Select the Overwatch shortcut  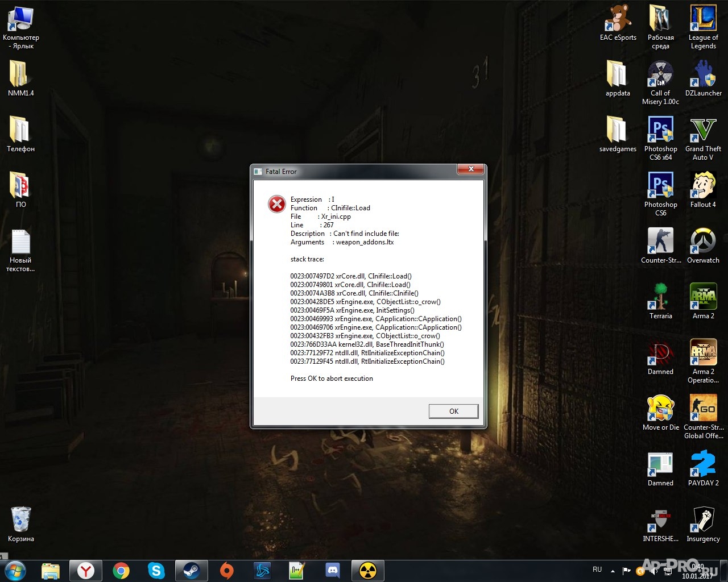704,246
